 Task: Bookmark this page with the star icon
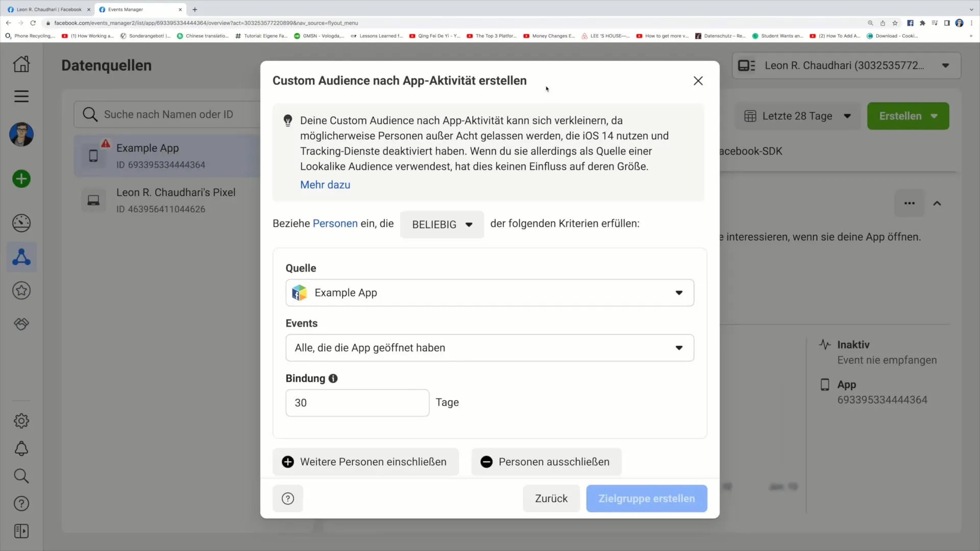point(895,23)
